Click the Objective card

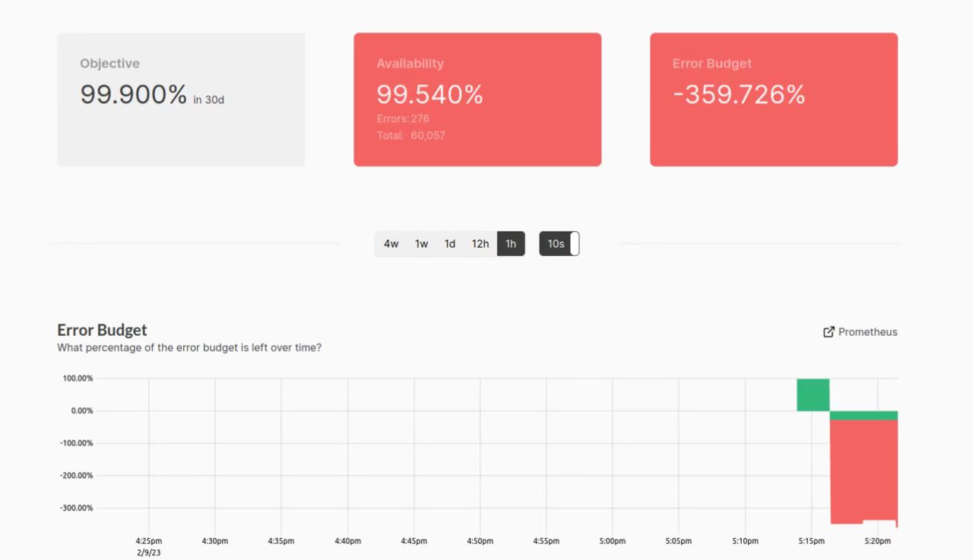pyautogui.click(x=181, y=100)
